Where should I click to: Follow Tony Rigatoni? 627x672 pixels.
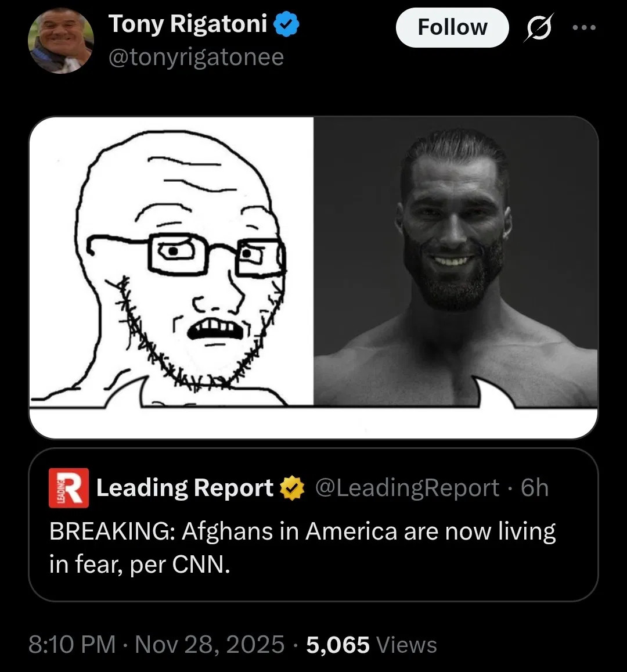click(452, 27)
